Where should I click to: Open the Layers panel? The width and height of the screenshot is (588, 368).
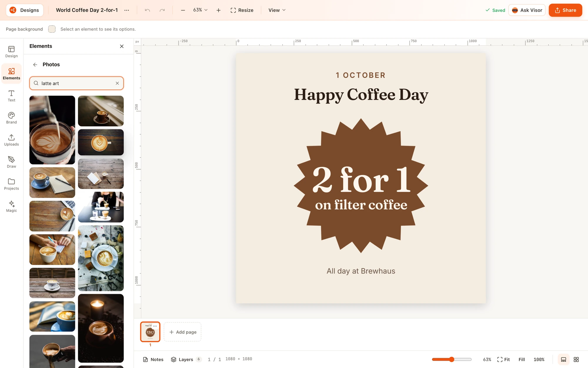coord(186,359)
